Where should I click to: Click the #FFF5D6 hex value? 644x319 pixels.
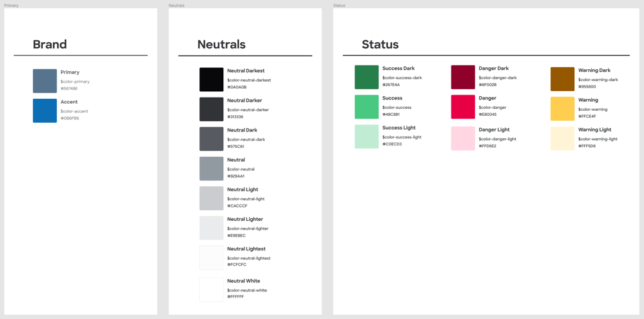pyautogui.click(x=587, y=146)
